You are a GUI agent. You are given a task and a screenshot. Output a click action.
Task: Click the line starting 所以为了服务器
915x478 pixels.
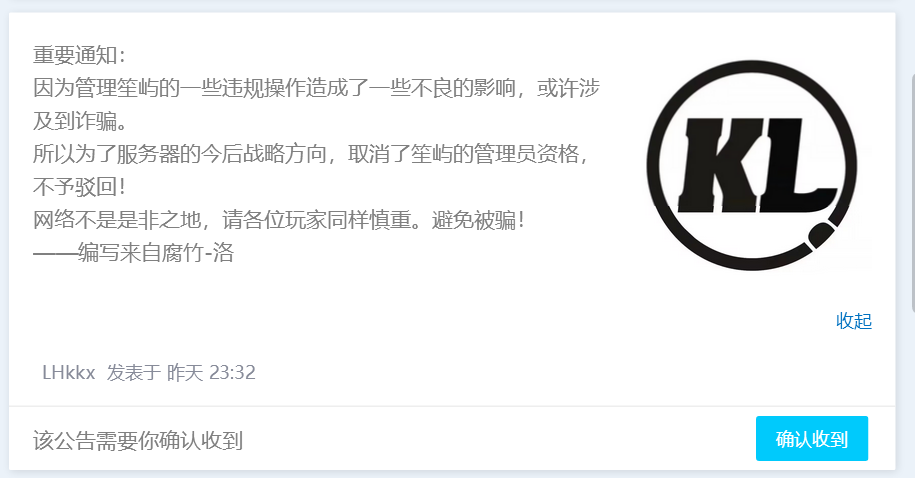tap(310, 154)
